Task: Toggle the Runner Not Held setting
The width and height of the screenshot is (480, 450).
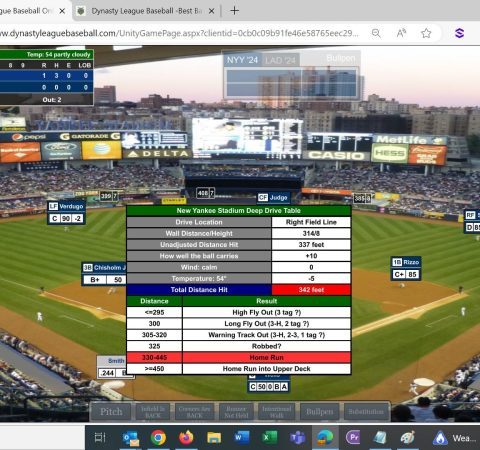Action: pos(236,412)
